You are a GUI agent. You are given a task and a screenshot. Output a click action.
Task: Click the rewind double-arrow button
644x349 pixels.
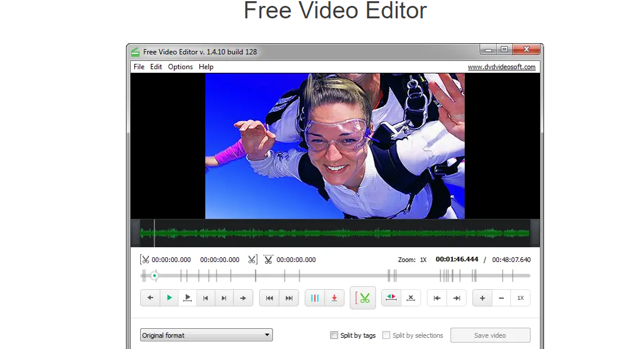point(269,298)
